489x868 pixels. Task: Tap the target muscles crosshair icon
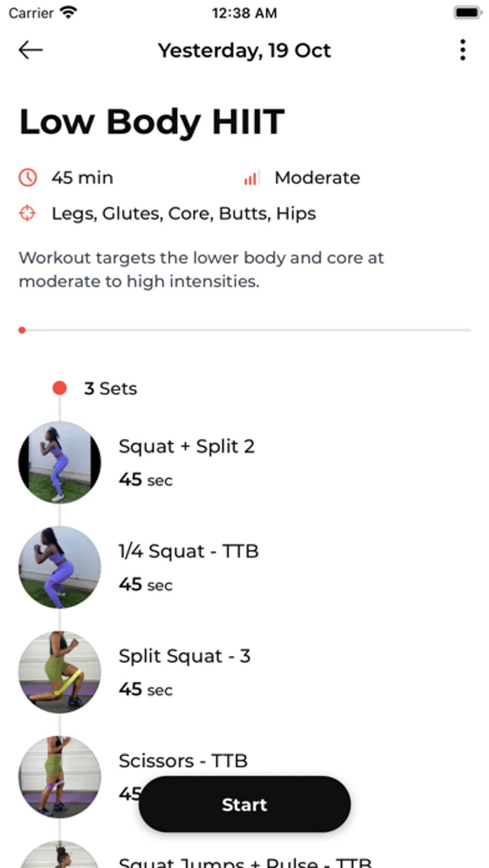(x=27, y=213)
